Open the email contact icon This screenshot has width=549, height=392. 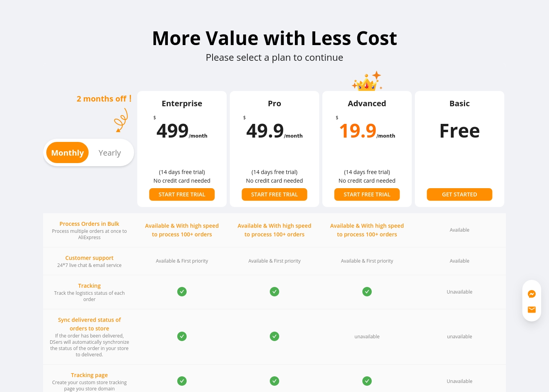tap(532, 310)
